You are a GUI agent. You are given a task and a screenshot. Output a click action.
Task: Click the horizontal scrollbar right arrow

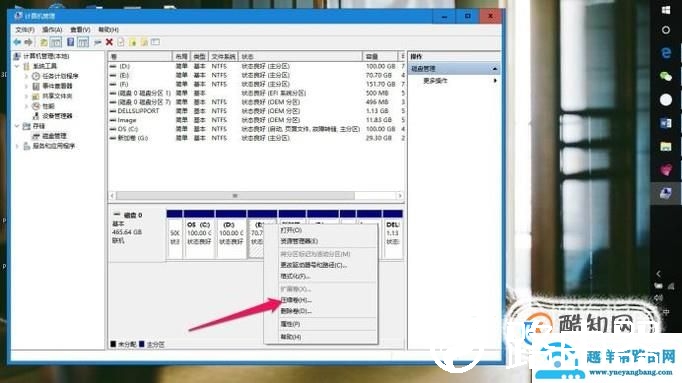click(x=400, y=196)
